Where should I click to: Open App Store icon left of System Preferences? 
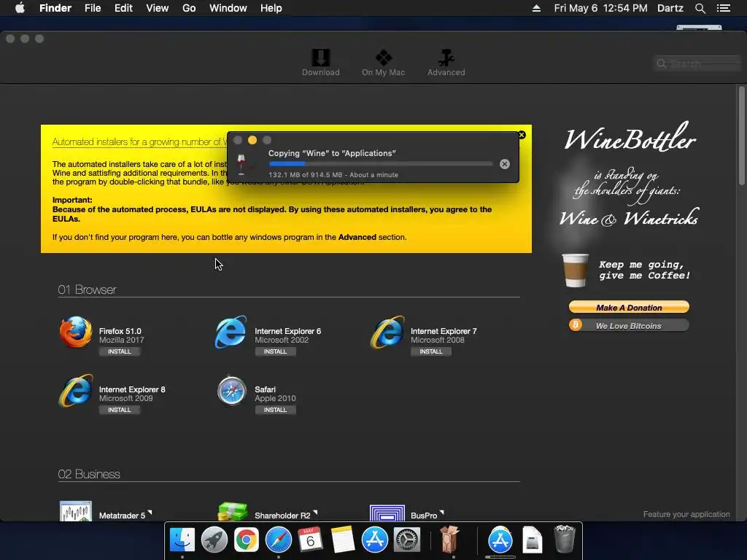[x=374, y=540]
